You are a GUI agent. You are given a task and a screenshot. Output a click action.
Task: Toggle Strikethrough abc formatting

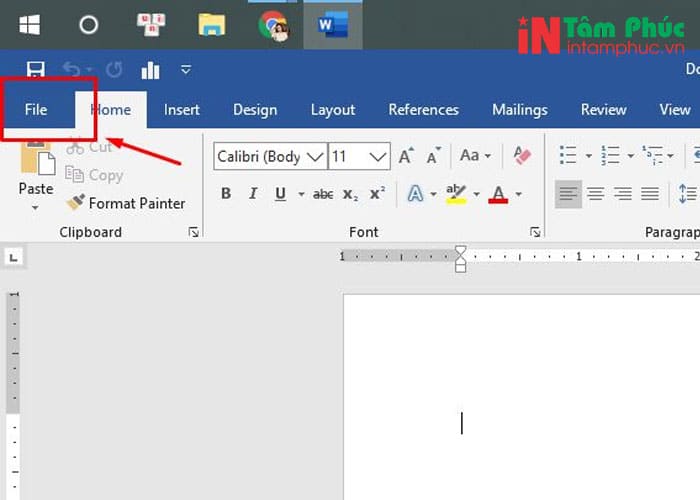[x=323, y=194]
